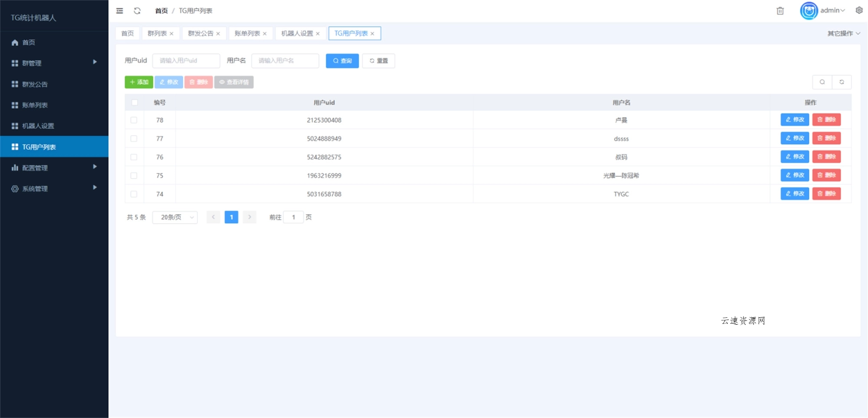Click the search magnifier icon above the table
Screen dimensions: 868x418
click(822, 82)
